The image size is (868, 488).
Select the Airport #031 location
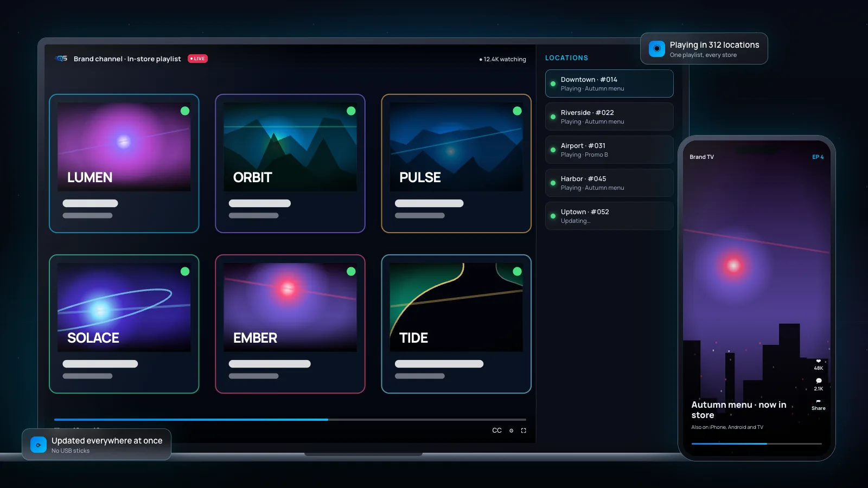click(609, 150)
